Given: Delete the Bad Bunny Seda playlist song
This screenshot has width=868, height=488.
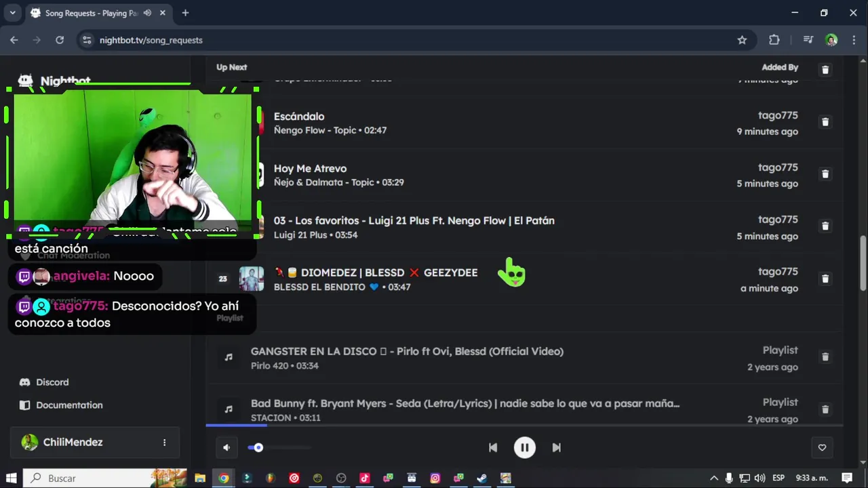Looking at the screenshot, I should 825,409.
